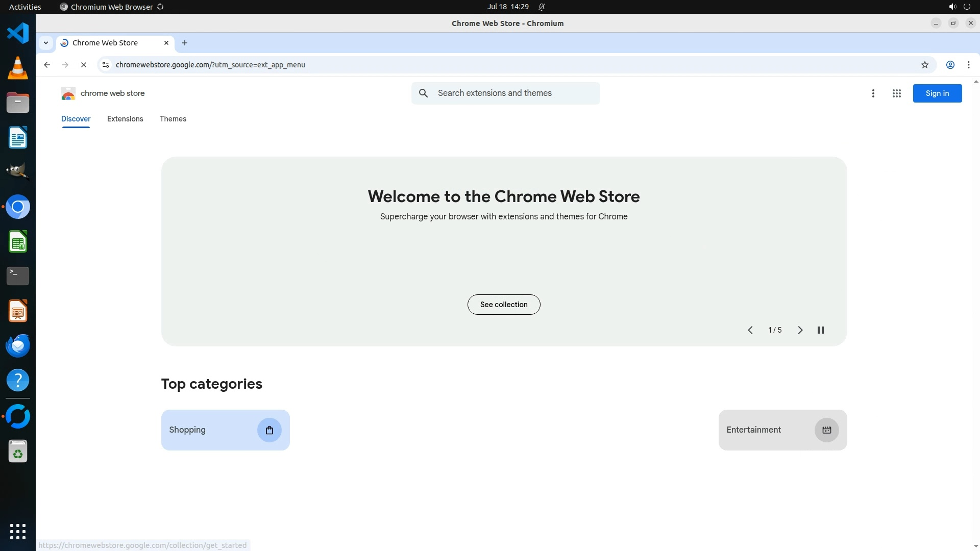Click the search magnifier icon
The image size is (980, 551).
click(x=423, y=93)
